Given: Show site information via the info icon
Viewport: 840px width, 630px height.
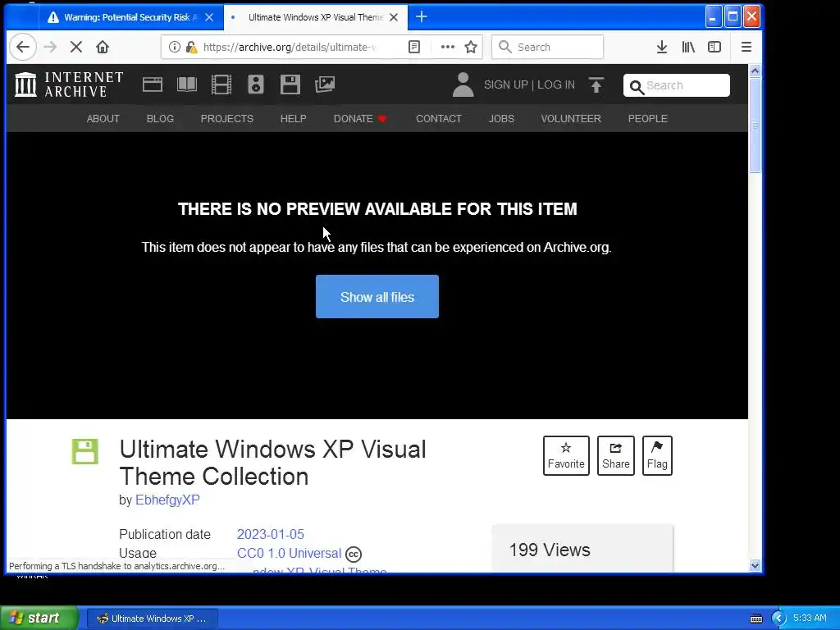Looking at the screenshot, I should [x=174, y=47].
